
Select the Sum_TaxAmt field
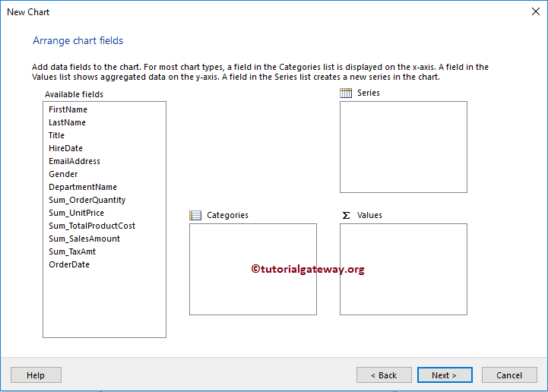click(72, 251)
